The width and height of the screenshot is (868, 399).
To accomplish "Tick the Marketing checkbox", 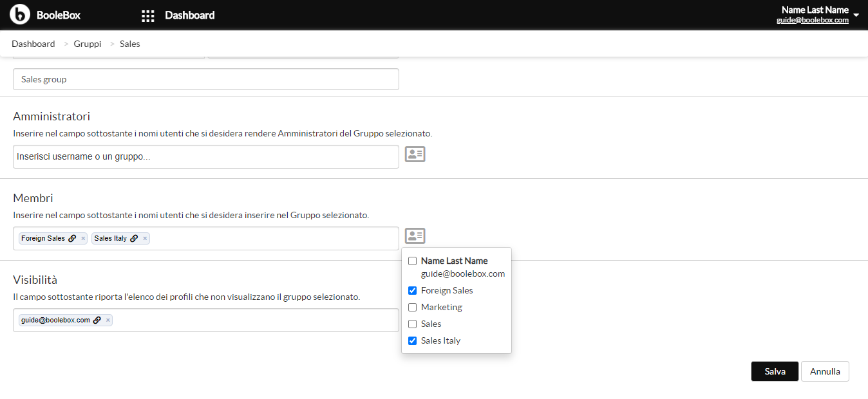I will (x=413, y=308).
